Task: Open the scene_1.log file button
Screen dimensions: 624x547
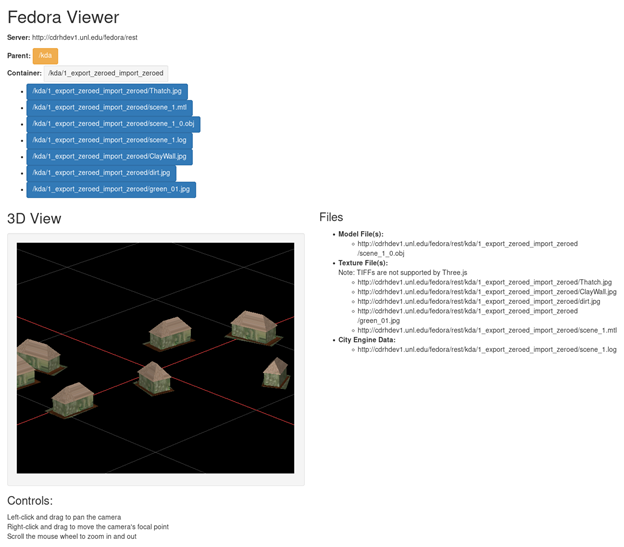Action: [x=108, y=140]
